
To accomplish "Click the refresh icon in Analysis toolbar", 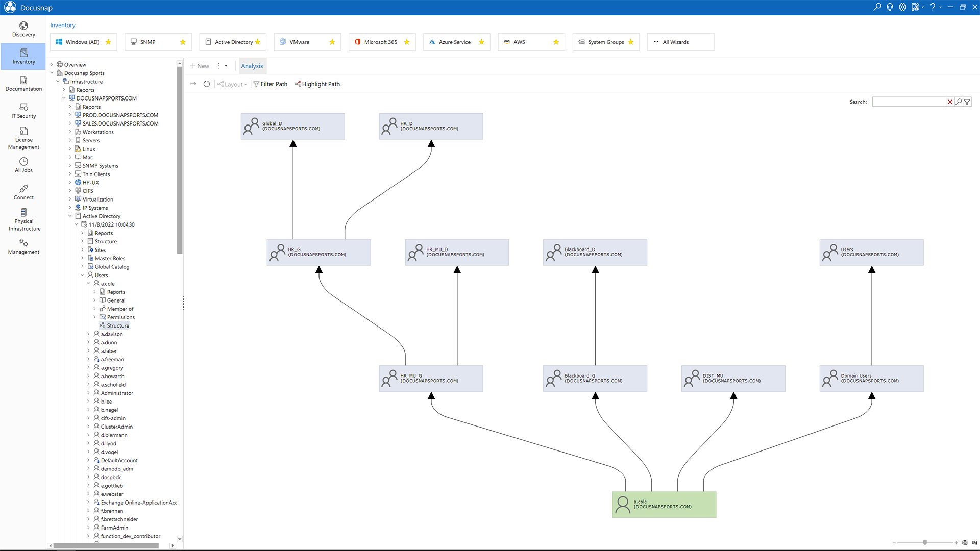I will (x=207, y=84).
